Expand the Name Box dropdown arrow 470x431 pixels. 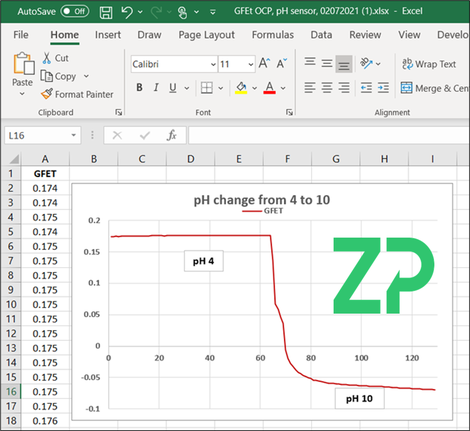click(73, 135)
